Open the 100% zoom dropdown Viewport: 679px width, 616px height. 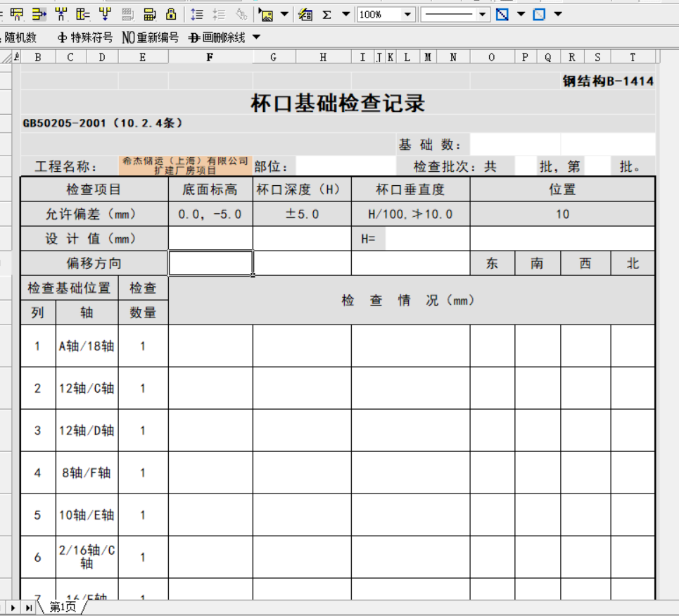pos(407,14)
